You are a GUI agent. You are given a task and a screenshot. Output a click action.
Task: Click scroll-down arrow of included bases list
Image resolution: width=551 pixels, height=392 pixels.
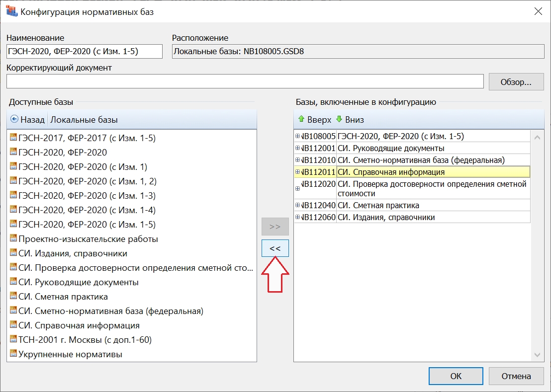click(x=537, y=354)
